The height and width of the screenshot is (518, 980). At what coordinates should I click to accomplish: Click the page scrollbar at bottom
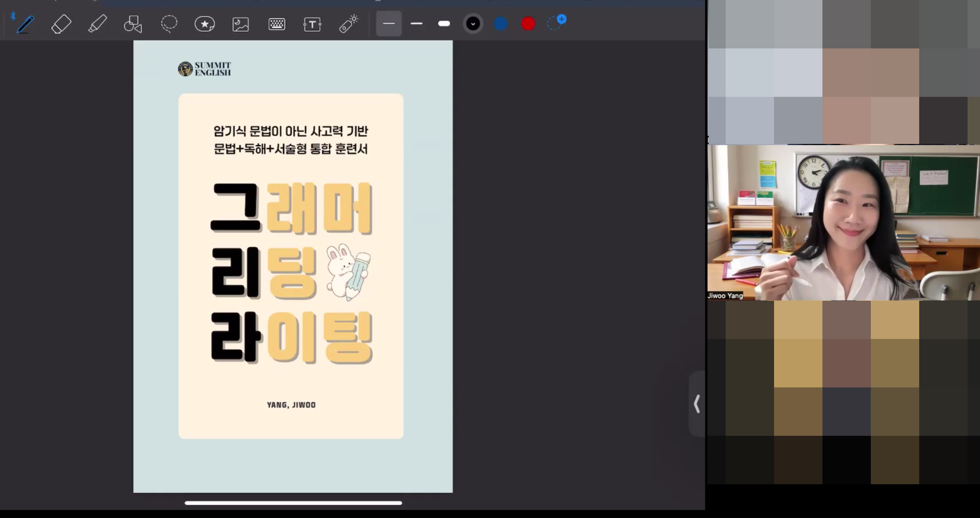tap(292, 502)
